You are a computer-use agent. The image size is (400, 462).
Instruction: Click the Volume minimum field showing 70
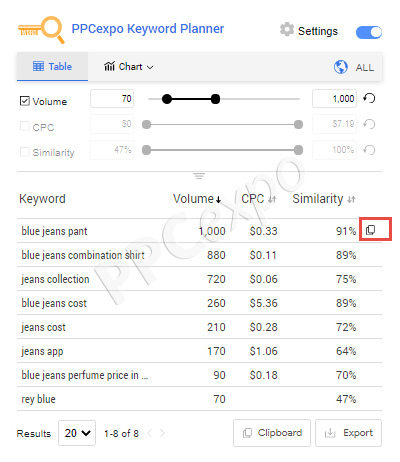(112, 99)
